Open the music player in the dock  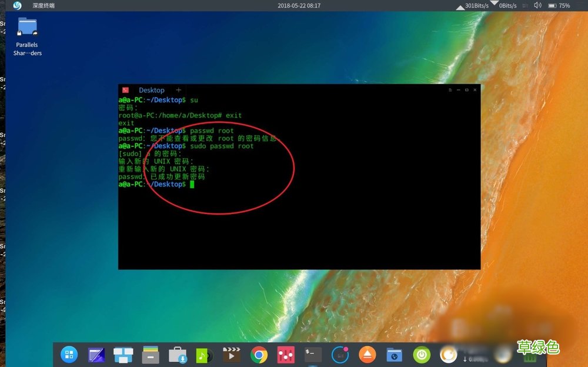click(x=203, y=355)
